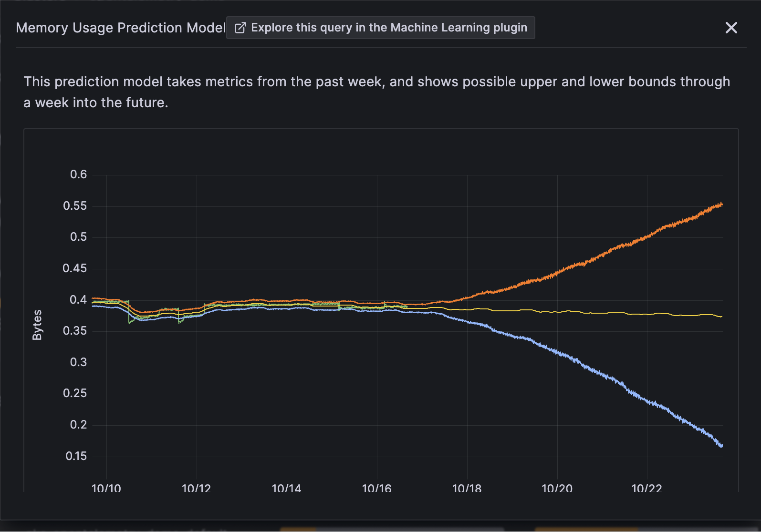Open Explore this query in Machine Learning plugin

pos(380,28)
